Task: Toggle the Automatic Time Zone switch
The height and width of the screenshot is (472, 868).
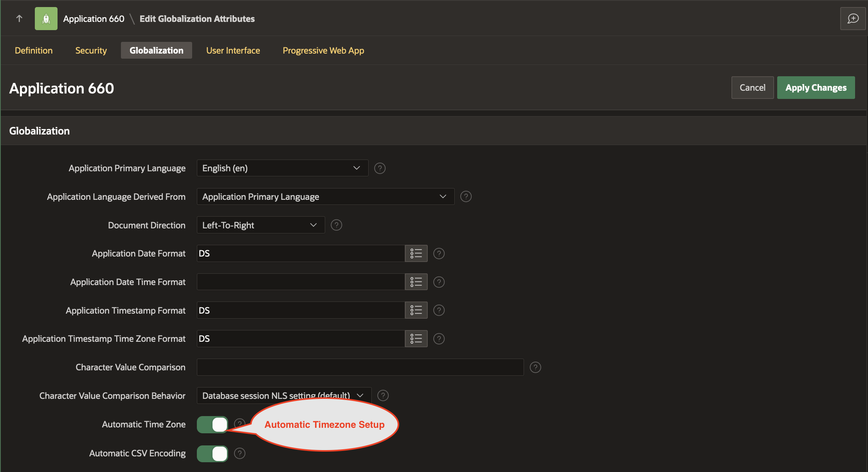Action: click(x=212, y=425)
